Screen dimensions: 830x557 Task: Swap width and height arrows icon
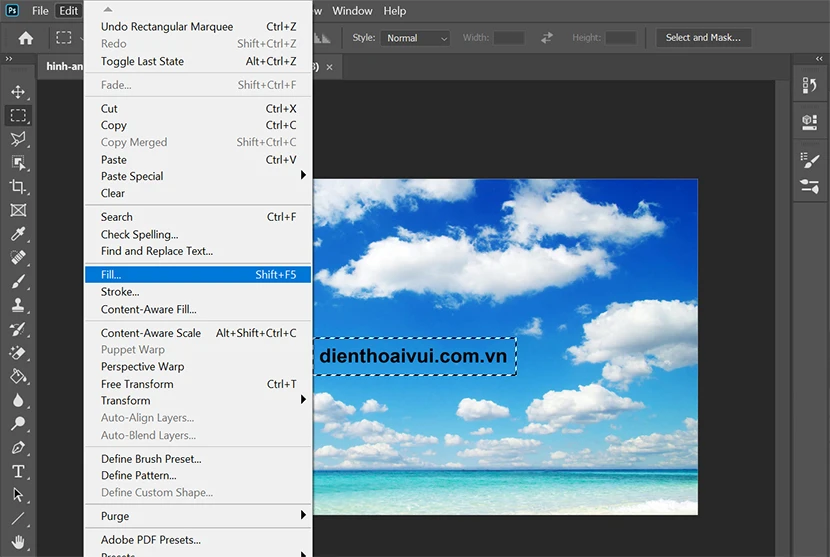coord(547,38)
